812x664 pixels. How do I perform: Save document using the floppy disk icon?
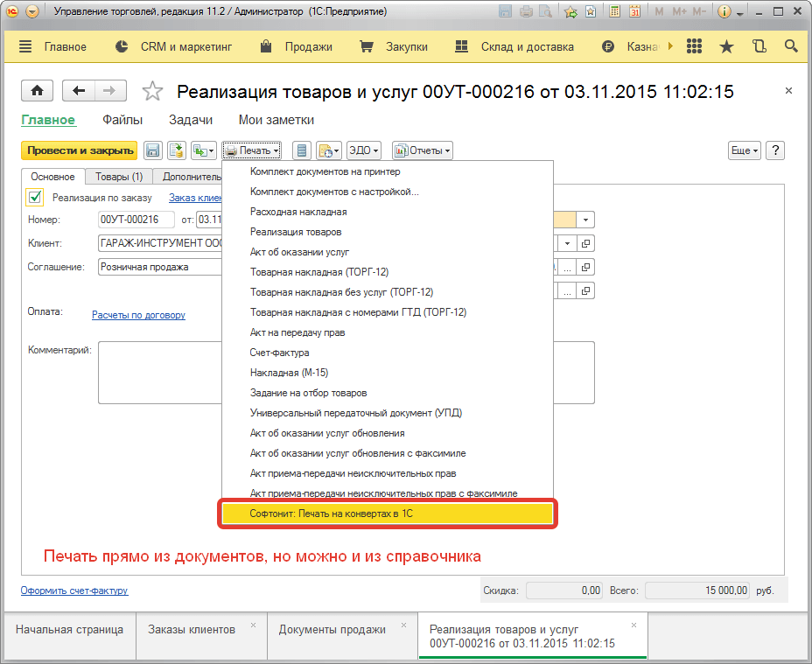click(x=153, y=150)
